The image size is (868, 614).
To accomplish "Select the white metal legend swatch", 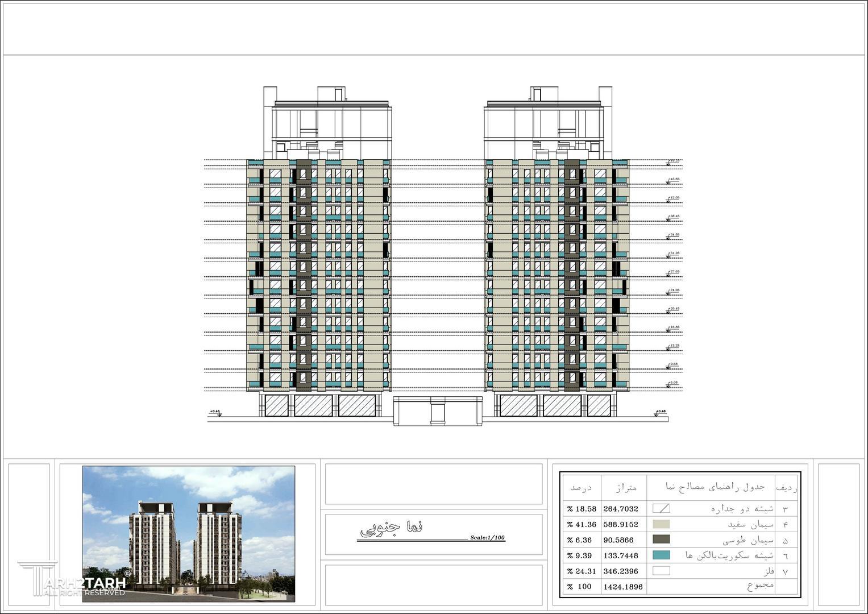I will (661, 571).
